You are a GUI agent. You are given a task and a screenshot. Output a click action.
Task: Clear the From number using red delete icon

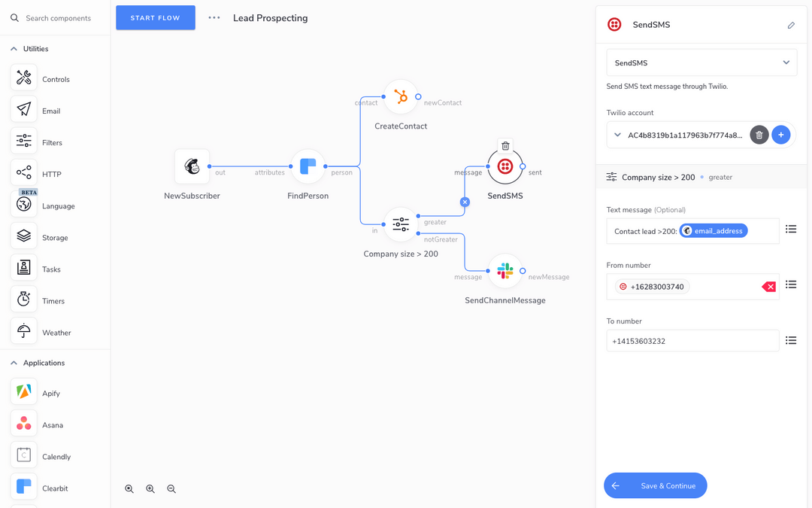tap(768, 286)
